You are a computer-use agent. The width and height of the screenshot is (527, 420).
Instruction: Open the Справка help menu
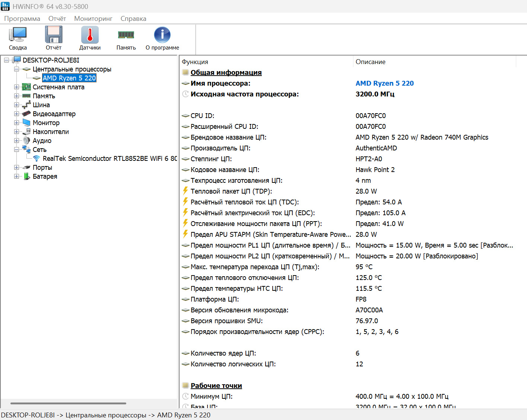[x=133, y=19]
